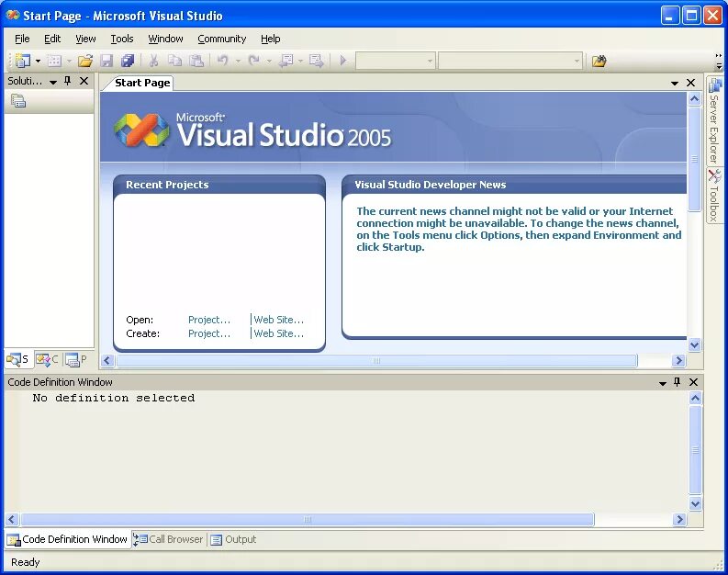Open the Help menu
This screenshot has height=575, width=728.
[270, 39]
